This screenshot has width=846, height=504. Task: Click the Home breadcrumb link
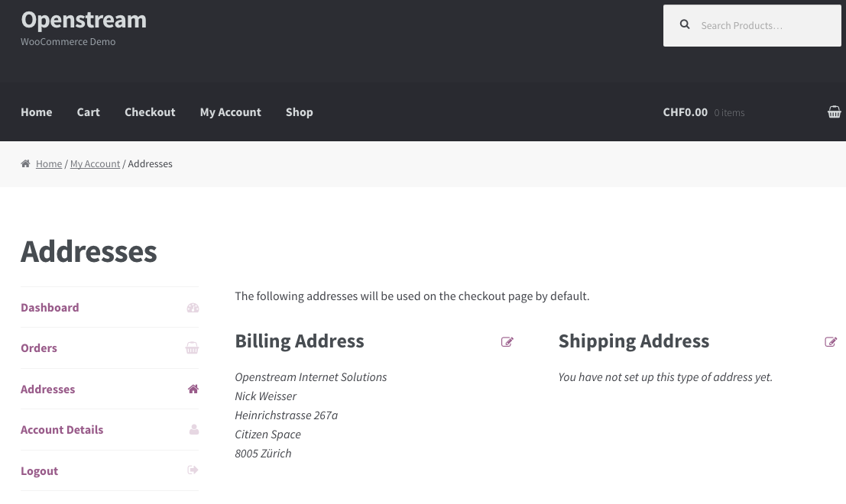[x=49, y=164]
